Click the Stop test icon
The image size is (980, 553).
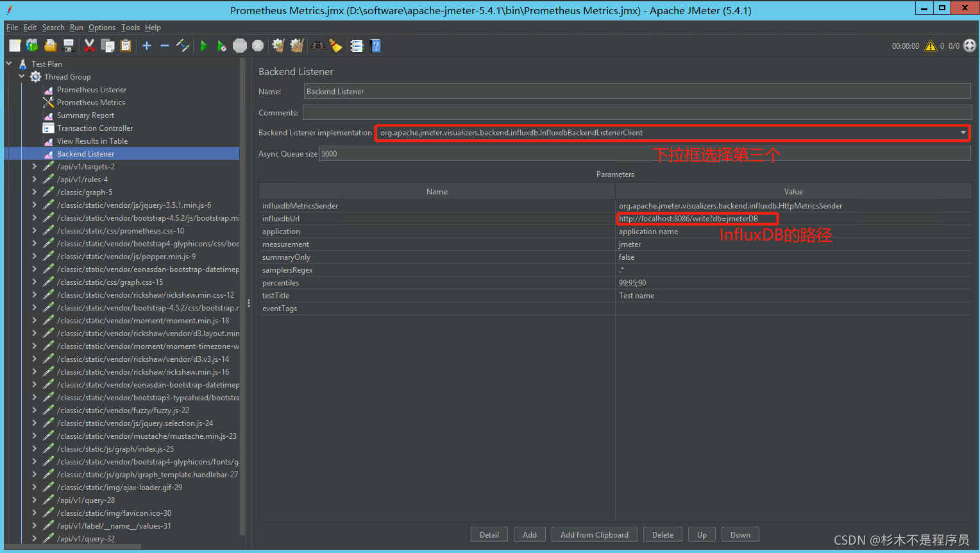pos(240,46)
